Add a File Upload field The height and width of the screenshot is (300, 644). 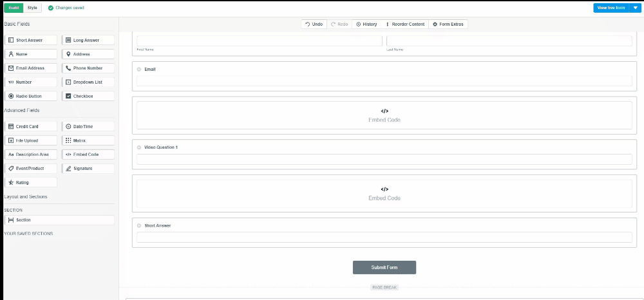30,140
